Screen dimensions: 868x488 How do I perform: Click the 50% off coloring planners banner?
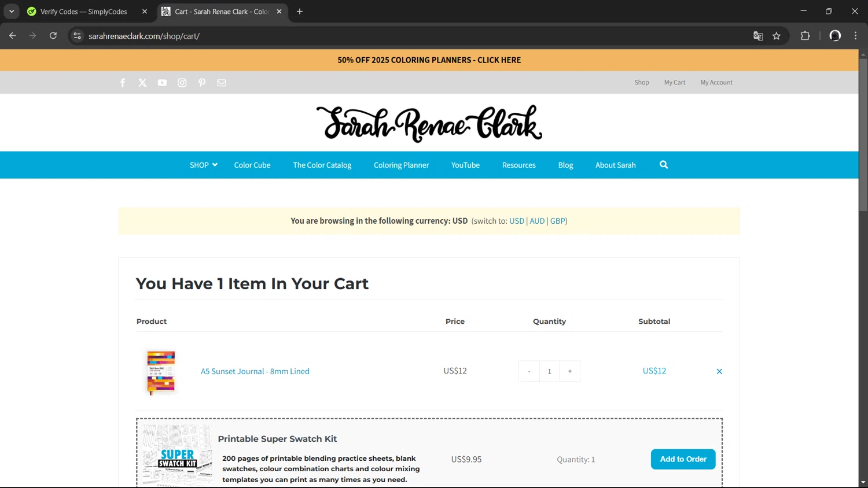[429, 60]
